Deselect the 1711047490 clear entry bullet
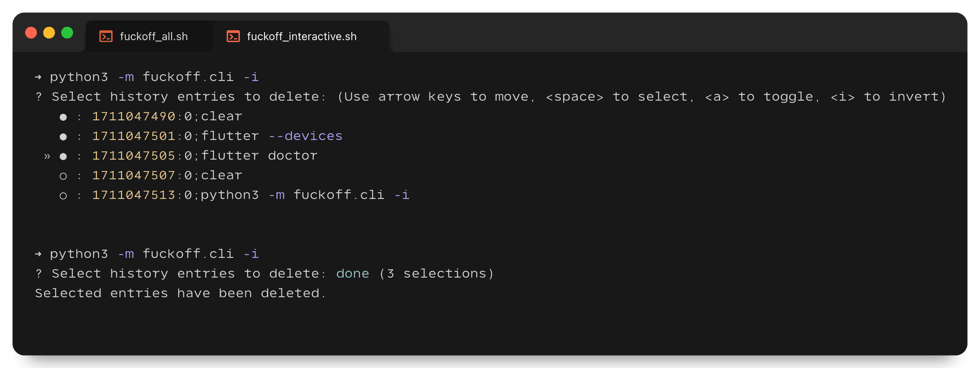This screenshot has width=980, height=368. [x=63, y=117]
